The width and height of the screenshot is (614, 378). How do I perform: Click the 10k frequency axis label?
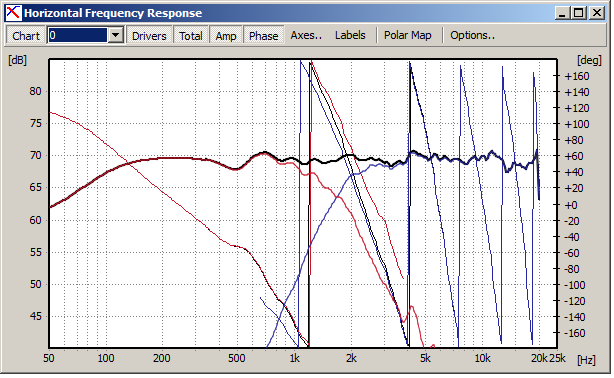click(482, 358)
